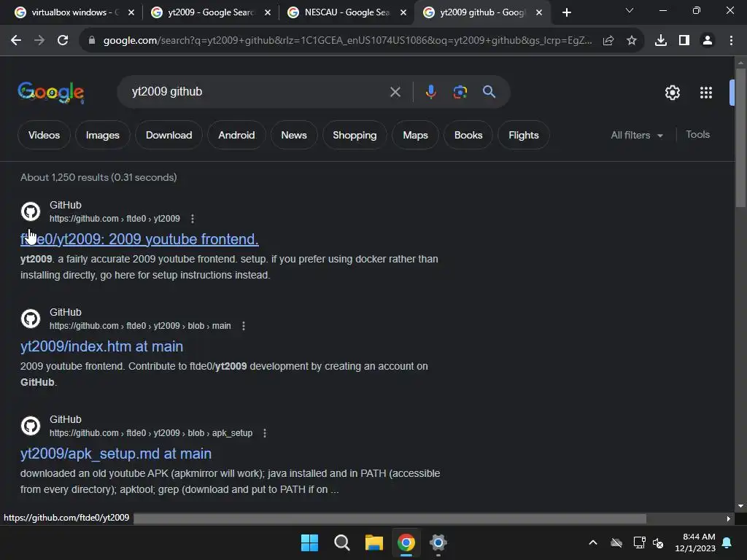Screen dimensions: 747x560
Task: Filter results by Images
Action: (102, 135)
